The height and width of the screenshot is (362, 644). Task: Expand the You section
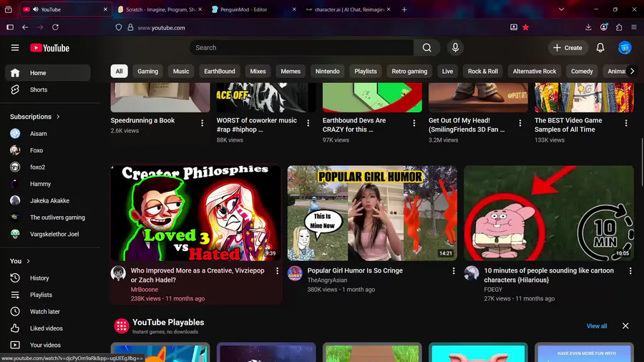tap(20, 261)
